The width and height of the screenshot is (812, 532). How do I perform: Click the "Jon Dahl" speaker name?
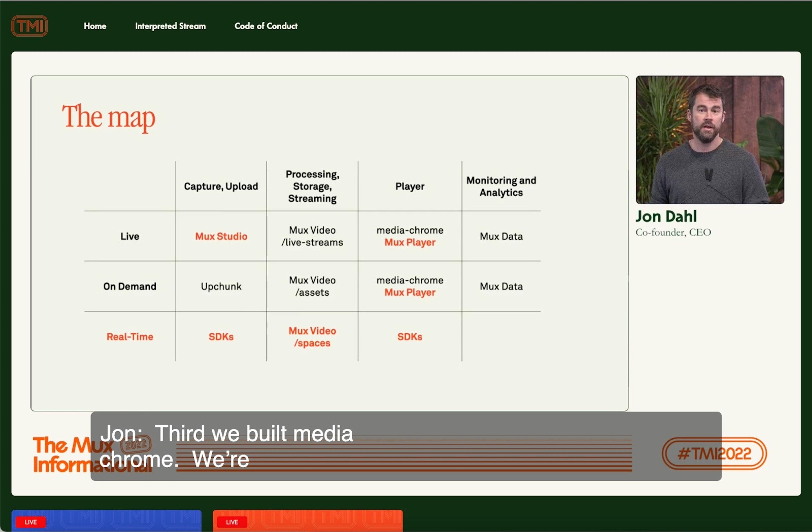tap(666, 216)
